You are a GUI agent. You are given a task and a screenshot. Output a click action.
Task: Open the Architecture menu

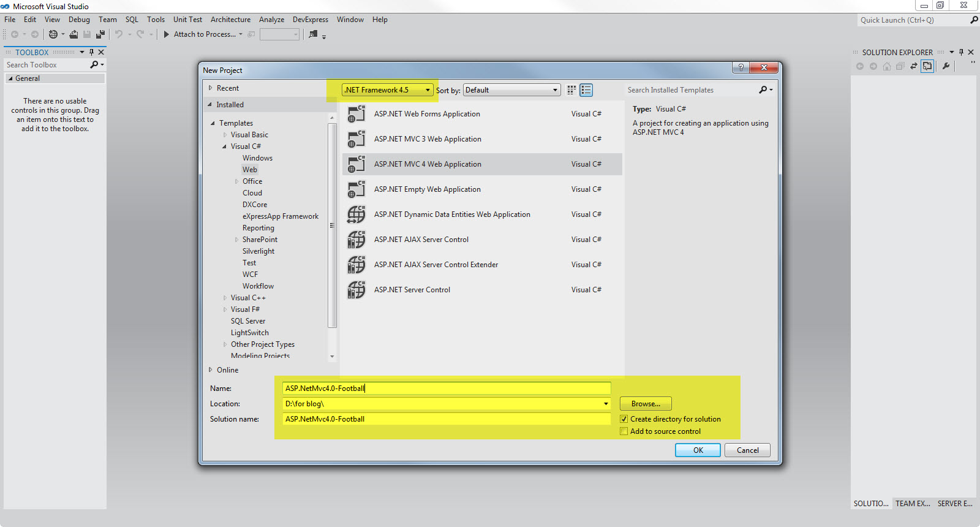[230, 20]
